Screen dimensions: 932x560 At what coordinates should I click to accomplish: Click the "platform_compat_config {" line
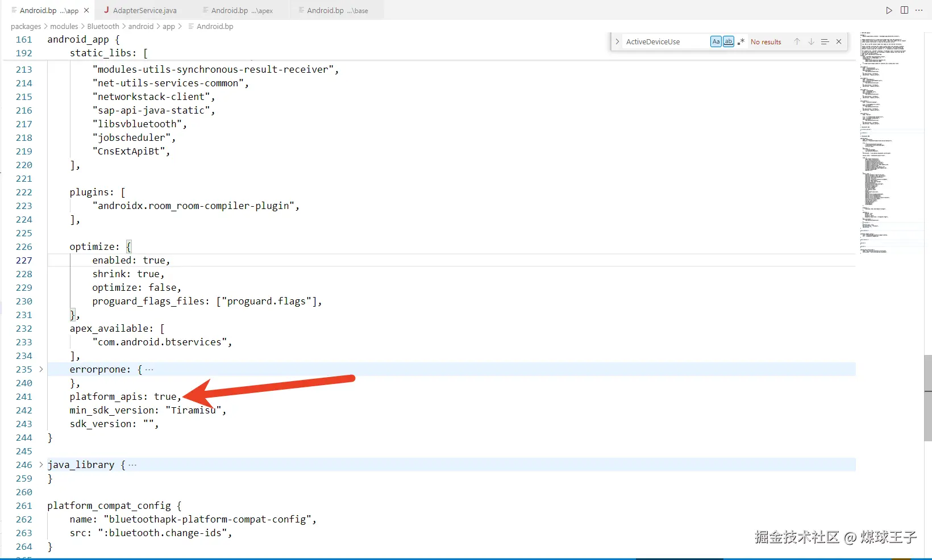coord(114,505)
